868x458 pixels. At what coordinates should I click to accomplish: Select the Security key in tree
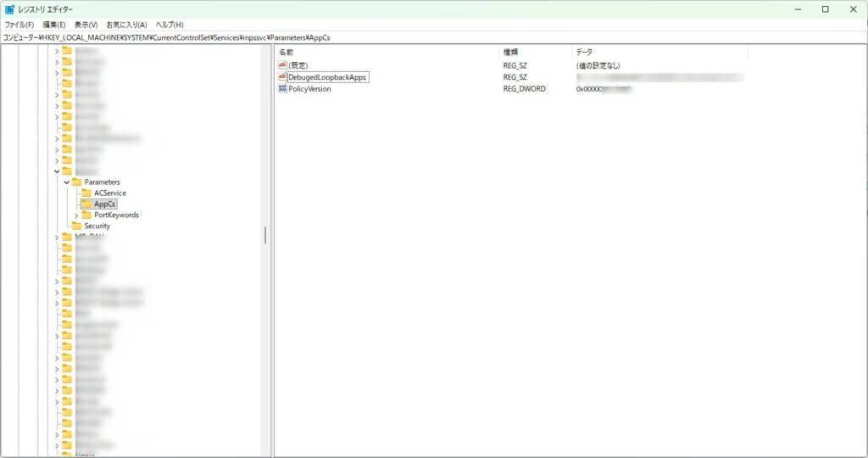97,226
